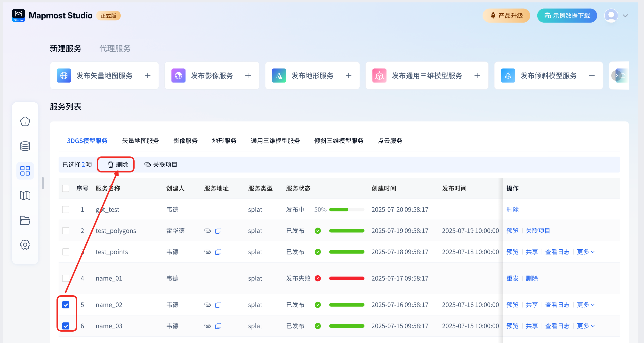
Task: Open settings gear in sidebar
Action: [x=25, y=245]
